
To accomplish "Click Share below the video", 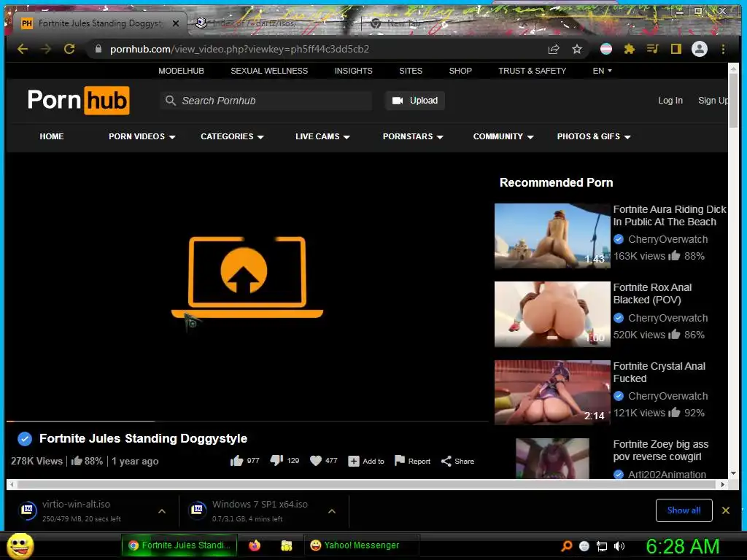I will point(457,461).
